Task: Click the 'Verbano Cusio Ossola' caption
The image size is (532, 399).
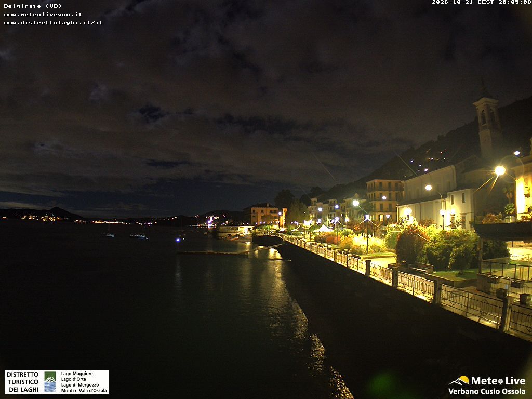Action: tap(487, 391)
